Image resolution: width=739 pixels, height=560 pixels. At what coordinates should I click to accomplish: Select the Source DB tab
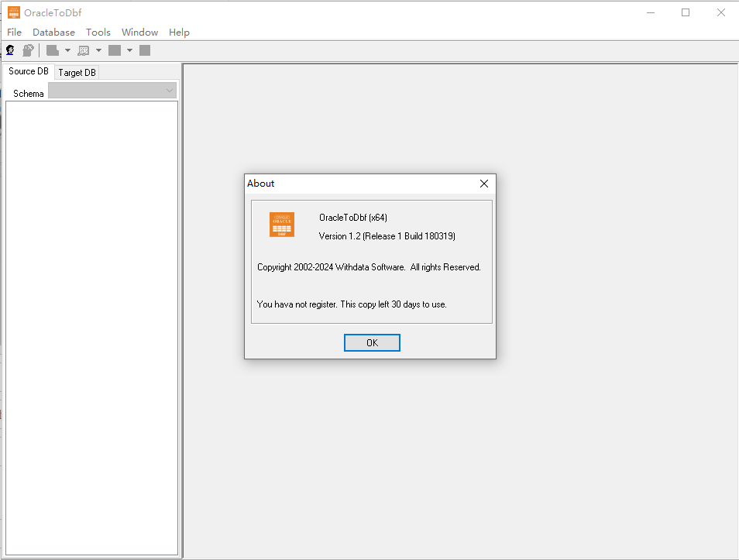(x=29, y=71)
